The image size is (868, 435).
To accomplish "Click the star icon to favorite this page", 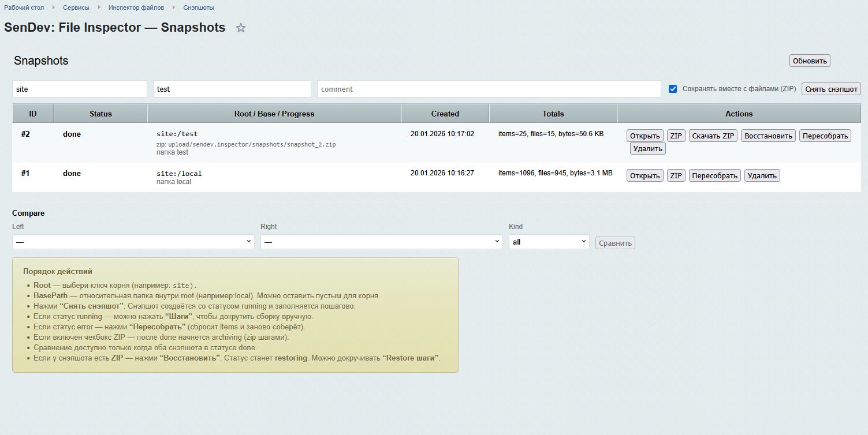I will (241, 28).
